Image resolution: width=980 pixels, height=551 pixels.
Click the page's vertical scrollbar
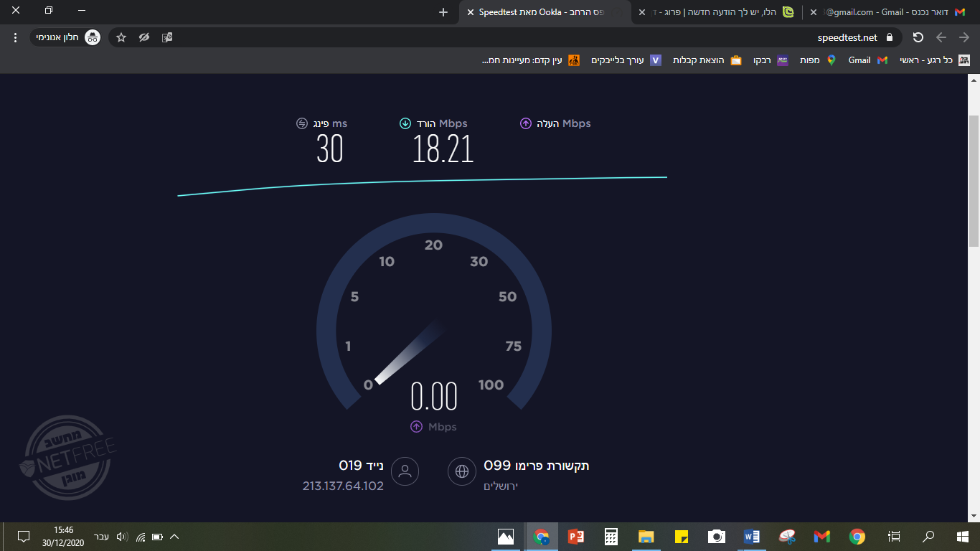(x=974, y=179)
